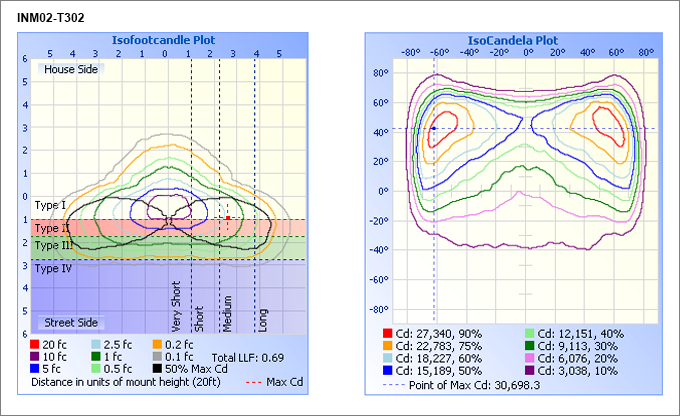Click the Isofootcandle Plot title bar
The height and width of the screenshot is (416, 680).
point(166,40)
